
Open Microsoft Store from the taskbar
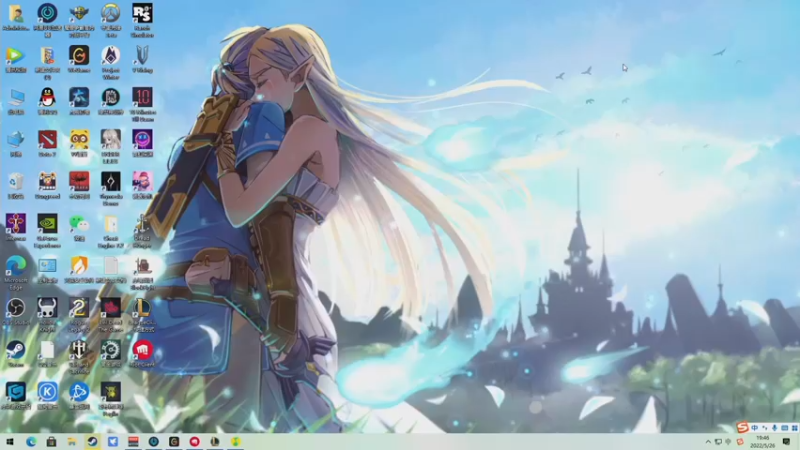pyautogui.click(x=51, y=442)
